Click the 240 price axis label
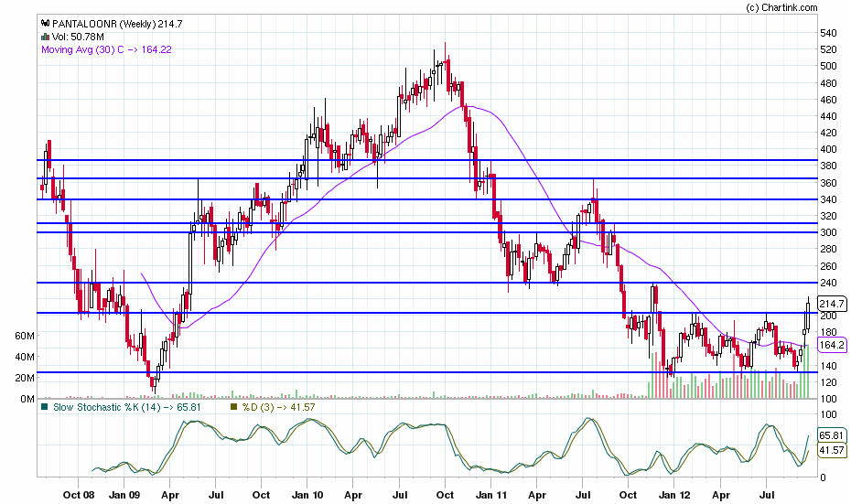851x504 pixels. point(829,283)
